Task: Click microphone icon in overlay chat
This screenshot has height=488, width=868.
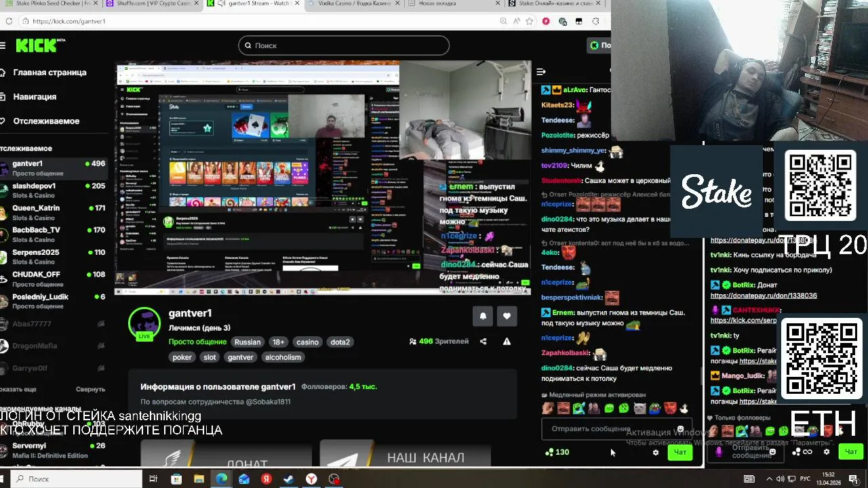Action: tap(719, 451)
